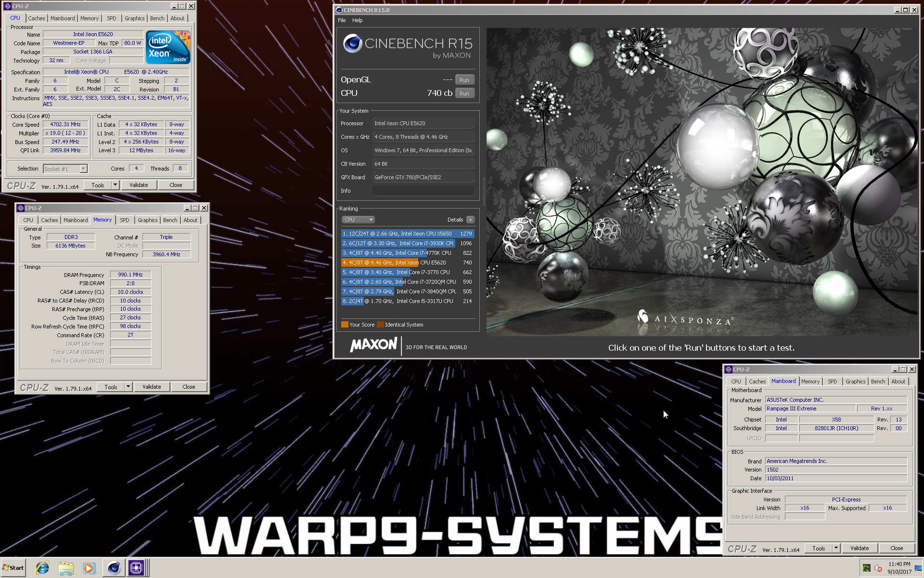This screenshot has width=924, height=578.
Task: Expand Tools arrow in Memory CPU-Z window
Action: click(128, 387)
